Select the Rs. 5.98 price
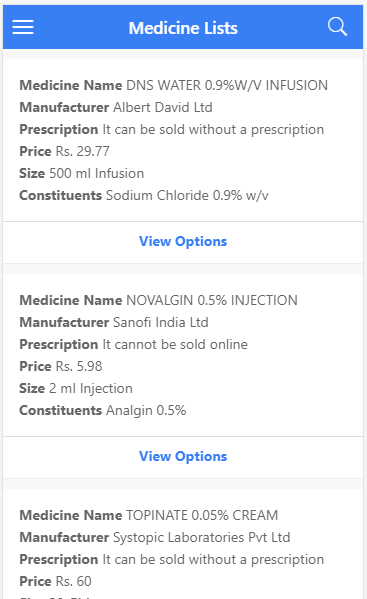367x599 pixels. 79,366
